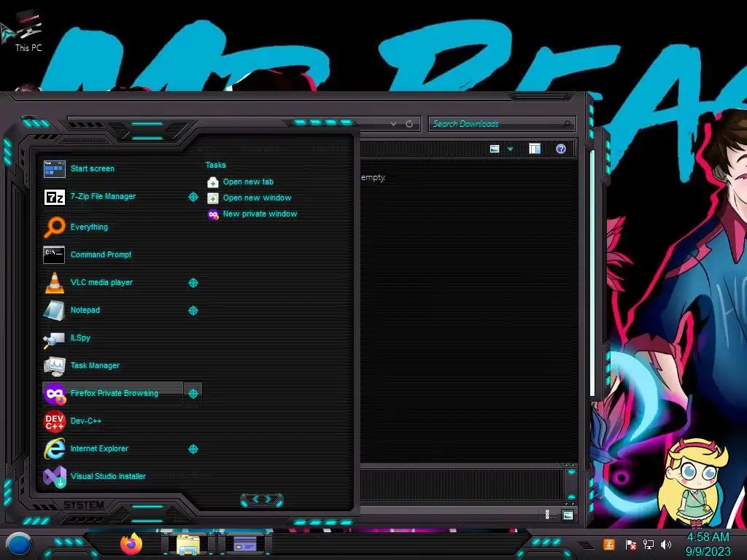The width and height of the screenshot is (747, 560).
Task: Toggle all programs arrows button
Action: pos(262,499)
